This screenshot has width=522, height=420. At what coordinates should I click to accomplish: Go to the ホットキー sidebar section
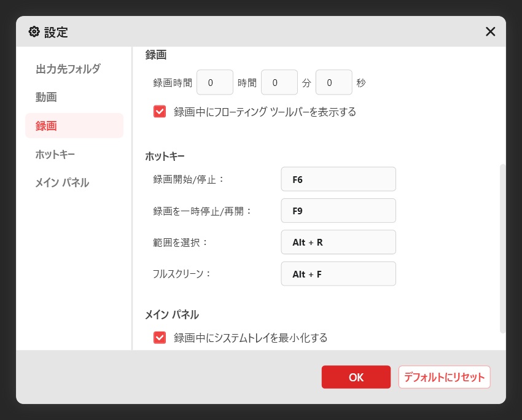coord(55,154)
